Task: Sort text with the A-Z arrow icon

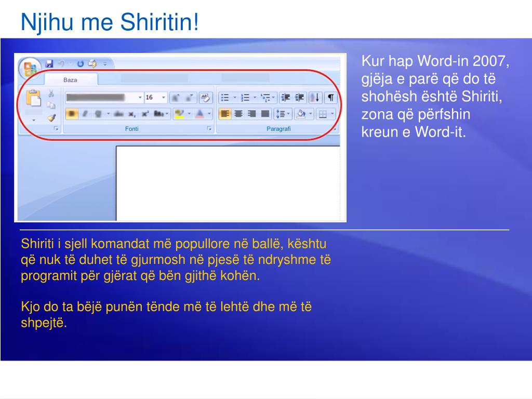Action: pos(315,98)
